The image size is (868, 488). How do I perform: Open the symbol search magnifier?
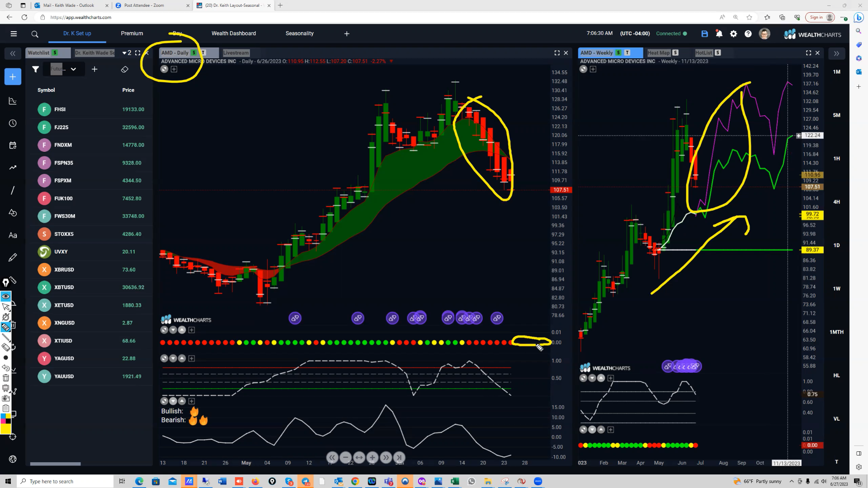pos(35,34)
